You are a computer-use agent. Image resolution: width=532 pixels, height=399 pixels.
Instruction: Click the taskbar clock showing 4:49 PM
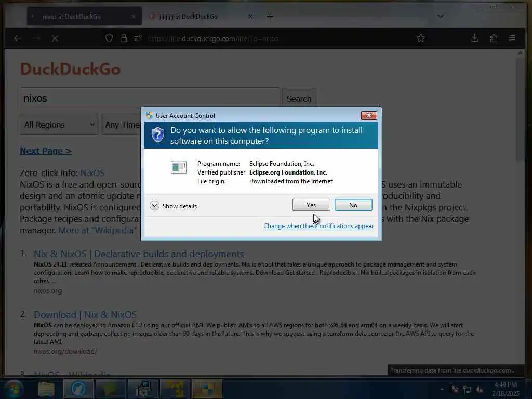(x=506, y=389)
